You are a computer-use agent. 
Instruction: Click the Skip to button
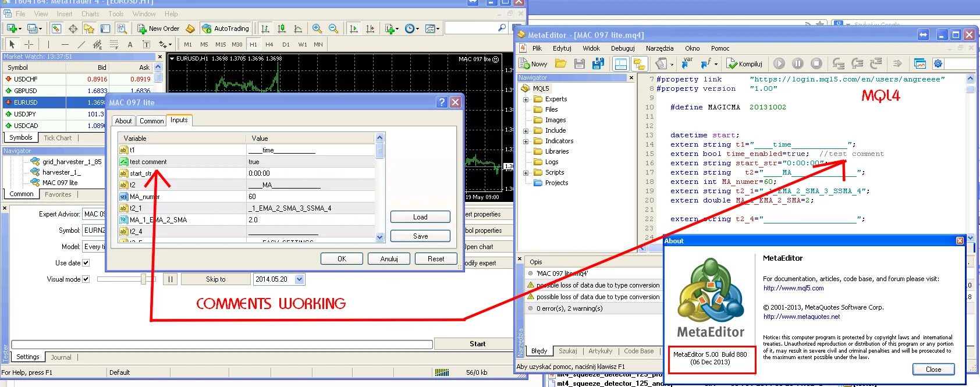point(215,279)
